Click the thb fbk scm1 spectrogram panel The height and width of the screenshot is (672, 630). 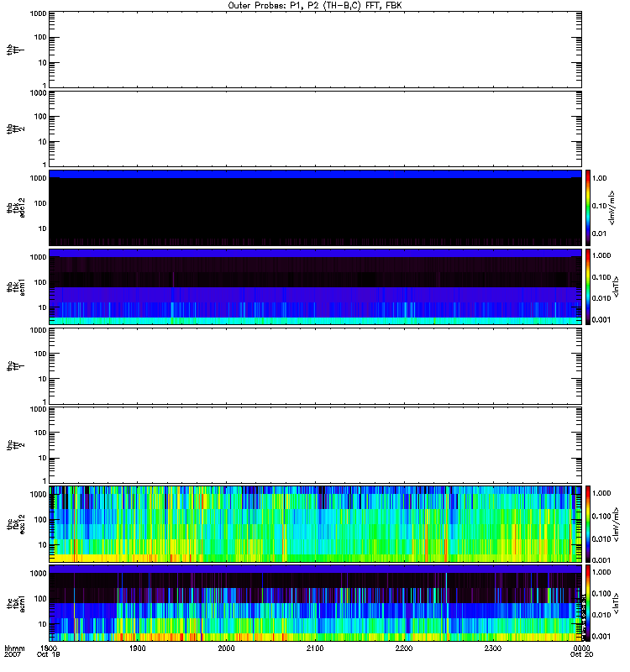(315, 286)
